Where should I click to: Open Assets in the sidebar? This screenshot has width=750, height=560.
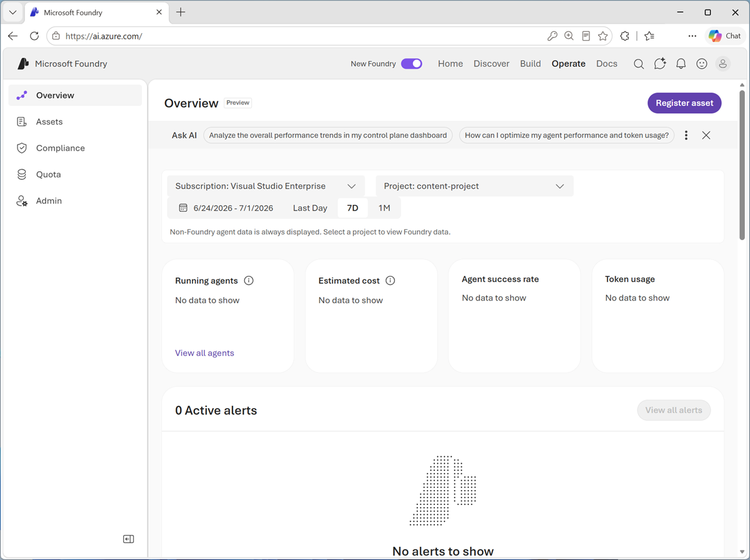click(75, 122)
